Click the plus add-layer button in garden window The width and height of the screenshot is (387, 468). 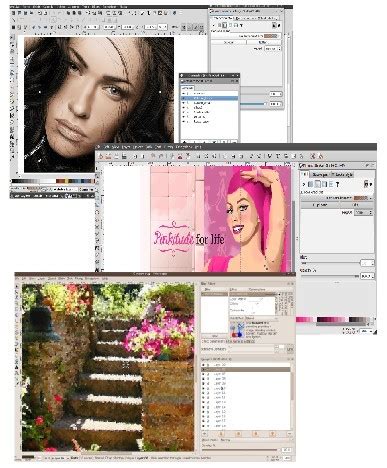[x=205, y=434]
